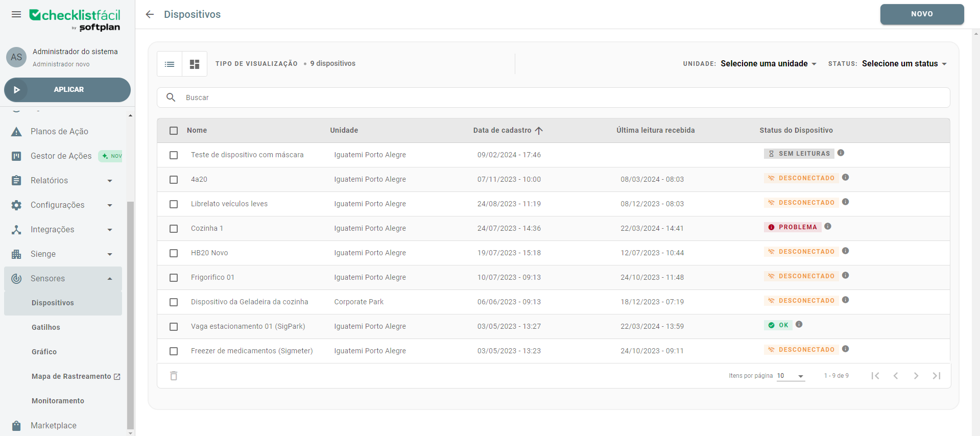Screen dimensions: 980x436
Task: Click the Buscar search field
Action: (x=554, y=98)
